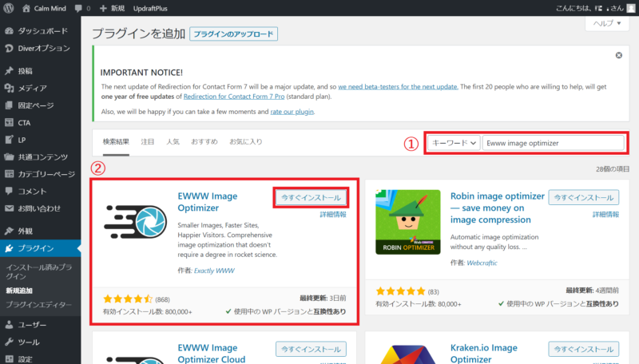Click the こんにちは greeting in admin bar
Screen dimensions: 639x364
click(589, 8)
